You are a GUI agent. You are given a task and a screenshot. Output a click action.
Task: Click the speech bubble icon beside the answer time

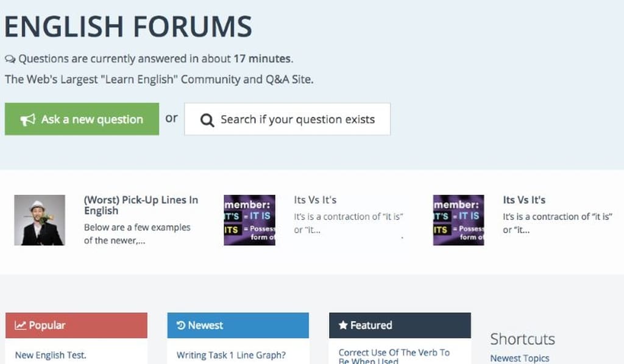pos(10,58)
